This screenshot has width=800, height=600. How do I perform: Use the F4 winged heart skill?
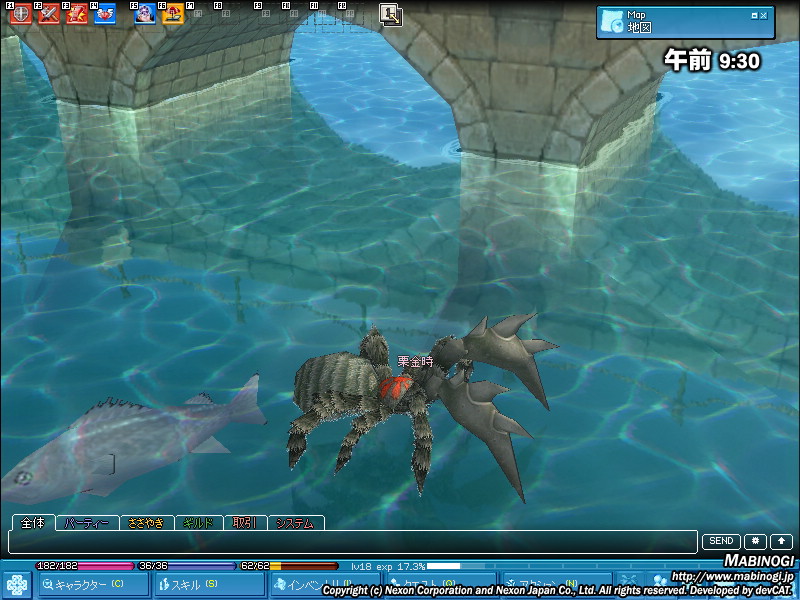pyautogui.click(x=105, y=14)
